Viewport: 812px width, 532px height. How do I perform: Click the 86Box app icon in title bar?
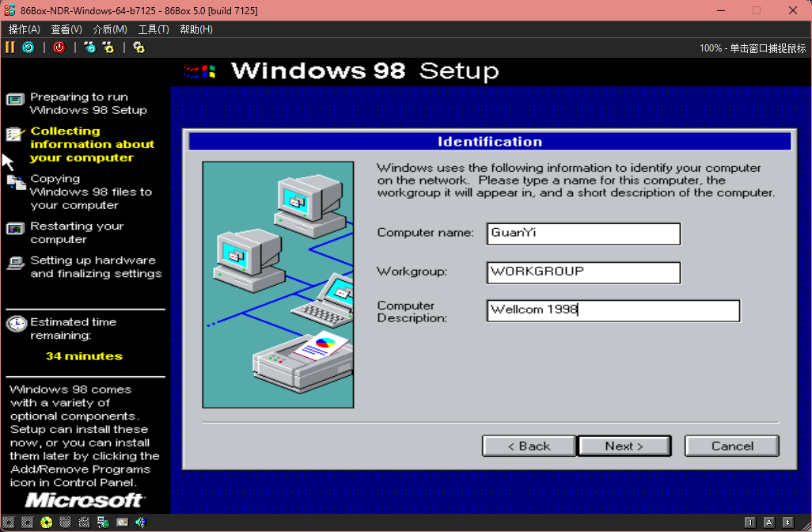click(9, 10)
